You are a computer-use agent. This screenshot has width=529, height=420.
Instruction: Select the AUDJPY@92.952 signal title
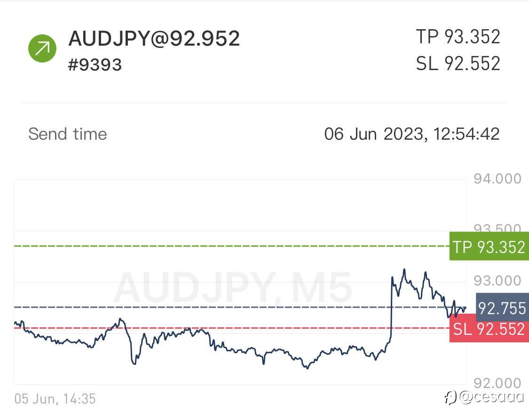click(x=154, y=38)
